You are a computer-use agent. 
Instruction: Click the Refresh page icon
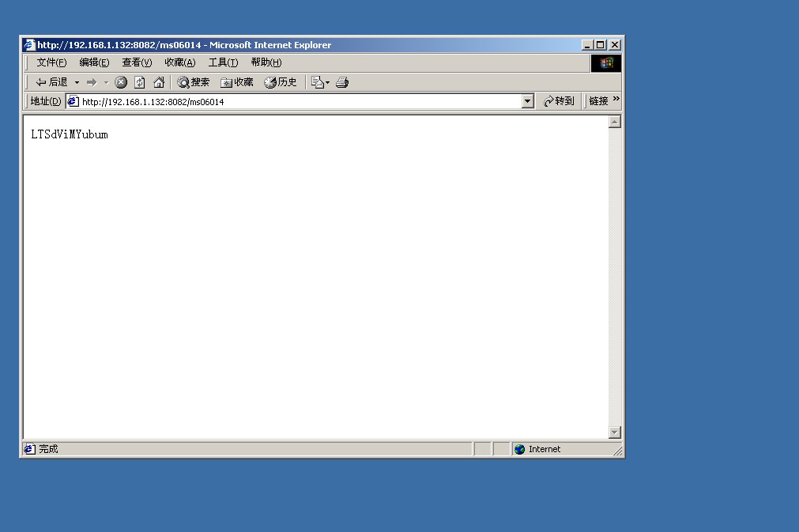point(140,82)
